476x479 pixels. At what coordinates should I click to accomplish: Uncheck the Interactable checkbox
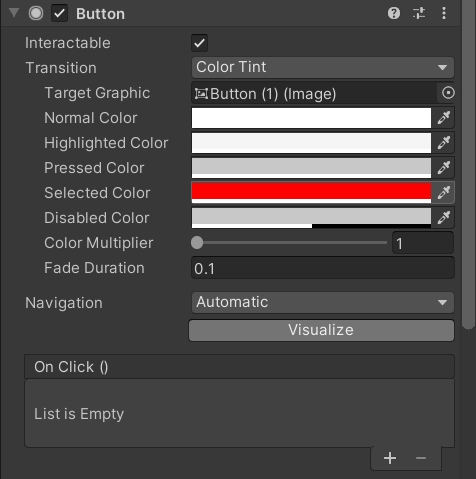(199, 43)
